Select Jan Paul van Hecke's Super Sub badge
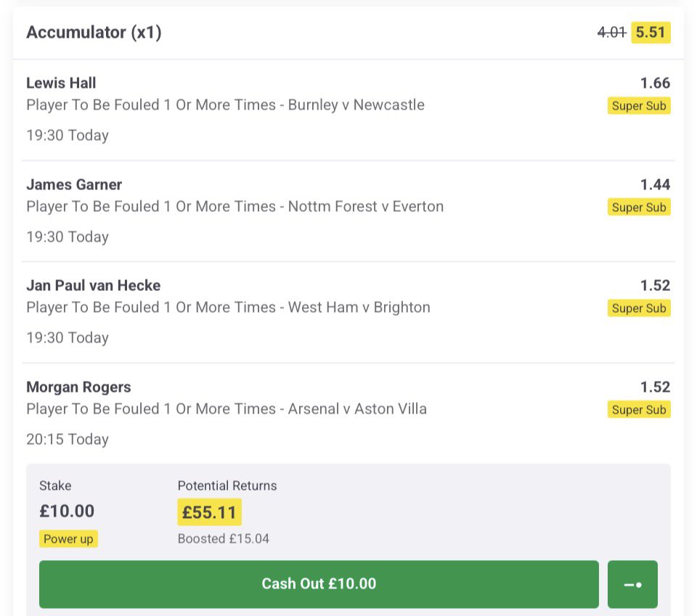Viewport: 697px width, 616px height. [x=639, y=308]
